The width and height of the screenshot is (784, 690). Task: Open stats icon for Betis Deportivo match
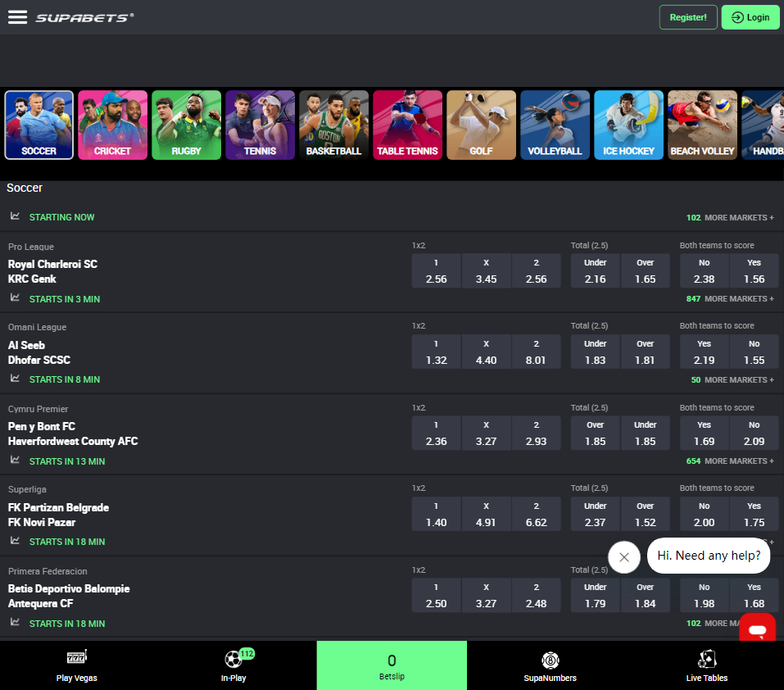tap(15, 622)
